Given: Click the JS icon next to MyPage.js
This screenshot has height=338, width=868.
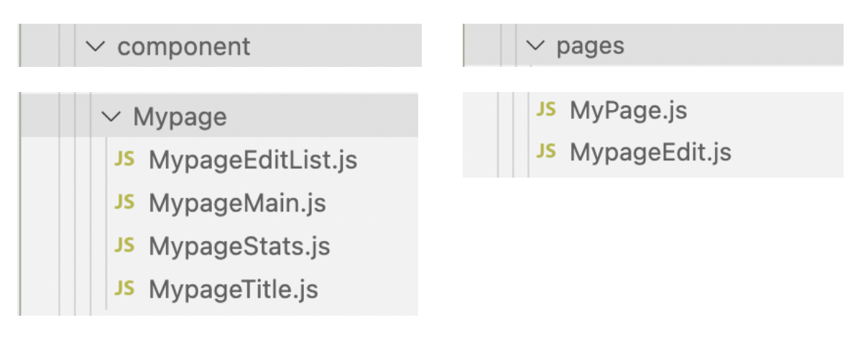Looking at the screenshot, I should coord(546,110).
